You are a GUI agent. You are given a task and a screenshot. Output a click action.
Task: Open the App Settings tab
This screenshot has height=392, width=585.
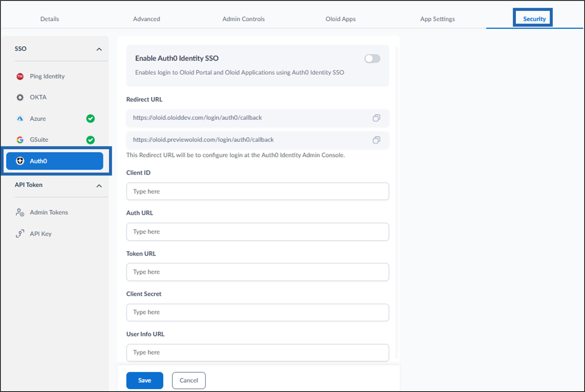click(x=438, y=19)
